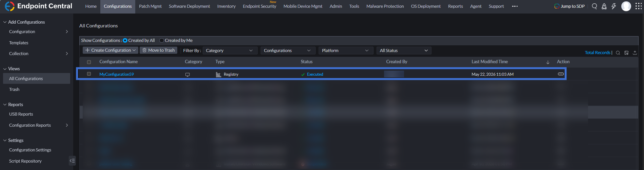Select Created by All radio button
644x170 pixels.
click(125, 40)
